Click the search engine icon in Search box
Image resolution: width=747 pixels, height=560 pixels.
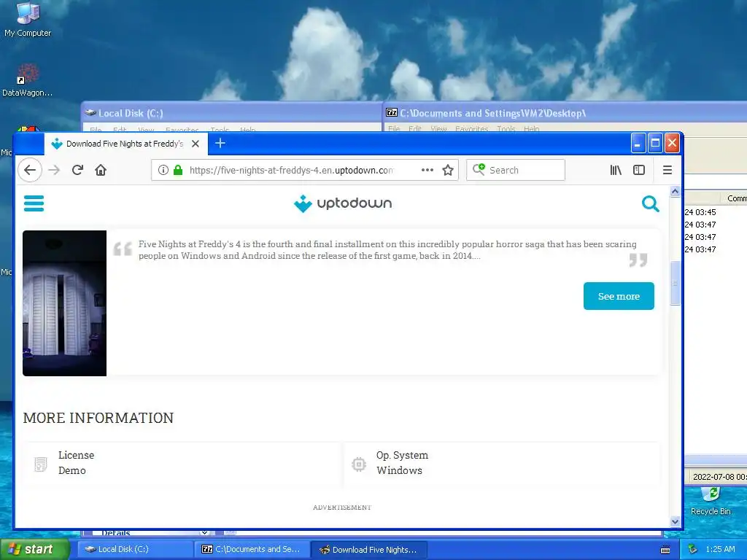[x=479, y=169]
